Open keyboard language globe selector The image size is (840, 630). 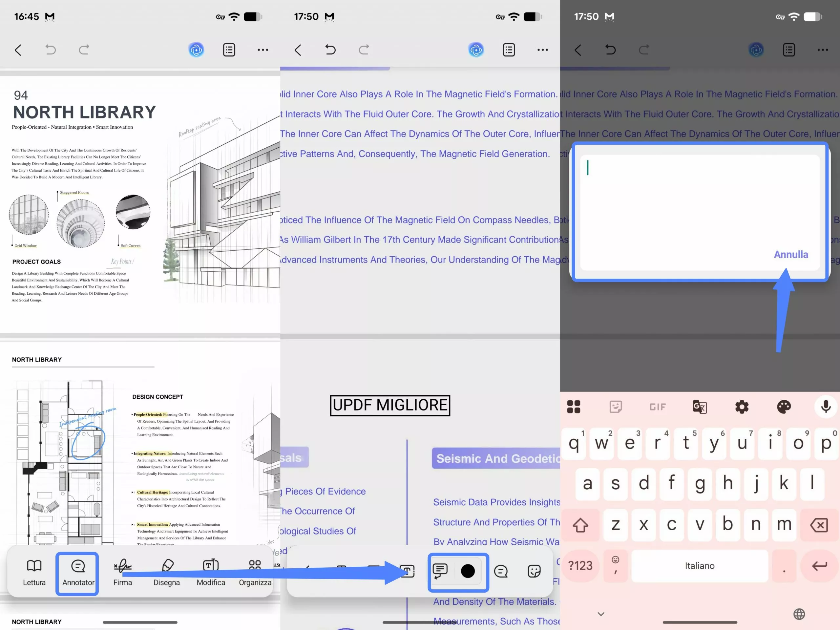[x=799, y=614]
